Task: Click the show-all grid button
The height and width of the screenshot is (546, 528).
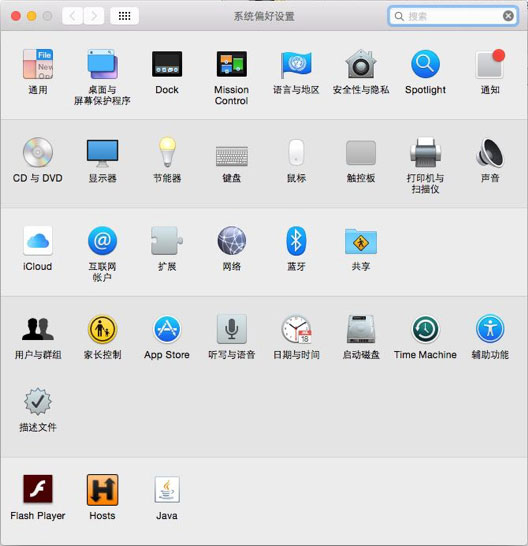Action: [x=124, y=16]
